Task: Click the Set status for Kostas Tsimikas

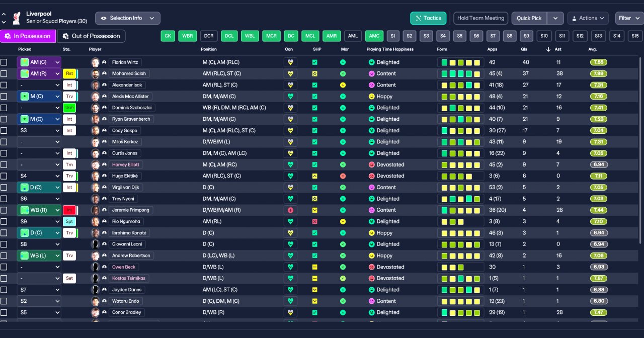Action: 69,278
